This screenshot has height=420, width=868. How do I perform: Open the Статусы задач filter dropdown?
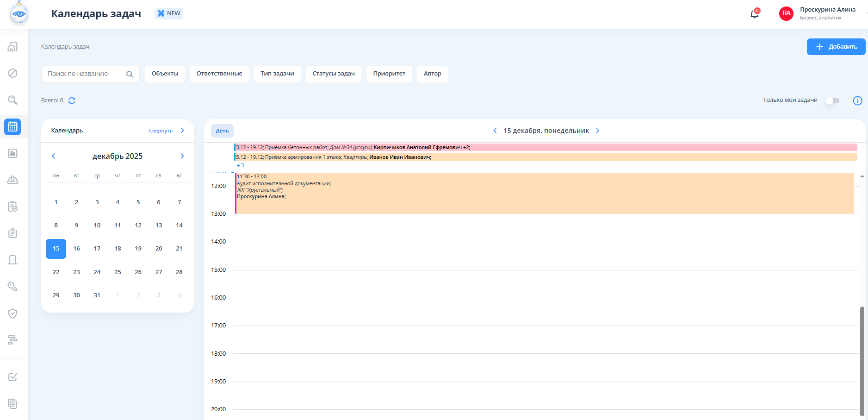(333, 74)
